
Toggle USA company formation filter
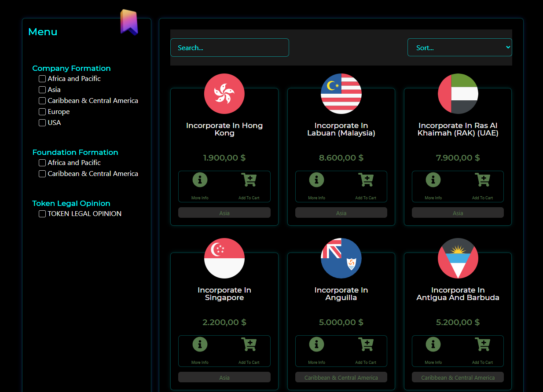pyautogui.click(x=42, y=123)
